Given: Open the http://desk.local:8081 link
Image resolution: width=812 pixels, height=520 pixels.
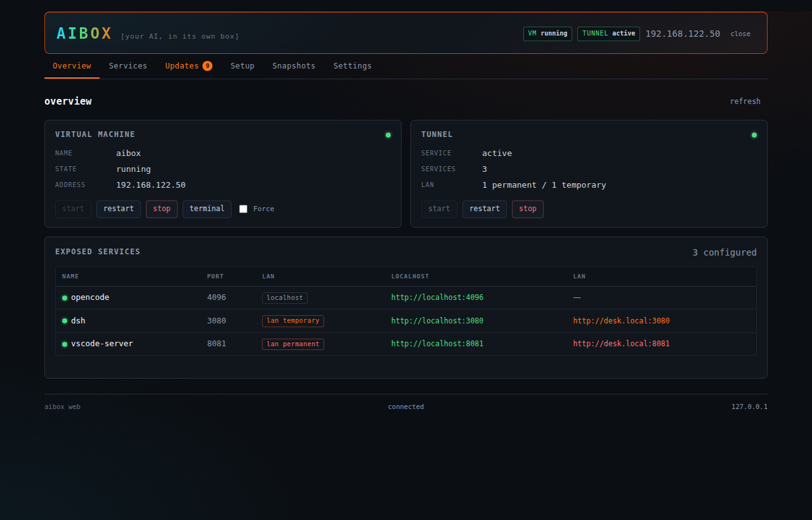Looking at the screenshot, I should (x=622, y=344).
